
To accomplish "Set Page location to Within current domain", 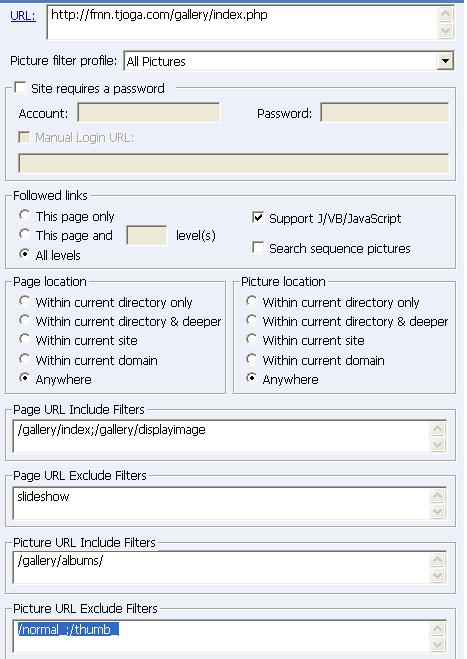I will coord(24,360).
